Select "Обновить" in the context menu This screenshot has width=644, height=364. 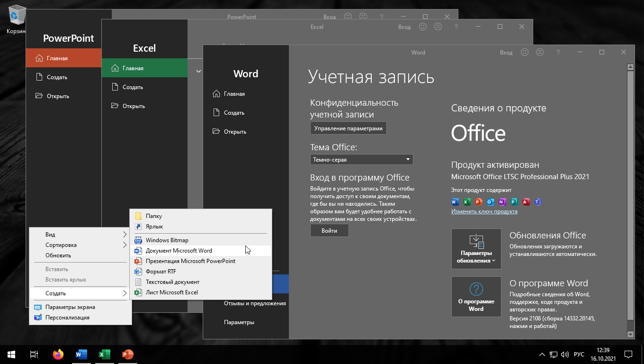pyautogui.click(x=80, y=255)
